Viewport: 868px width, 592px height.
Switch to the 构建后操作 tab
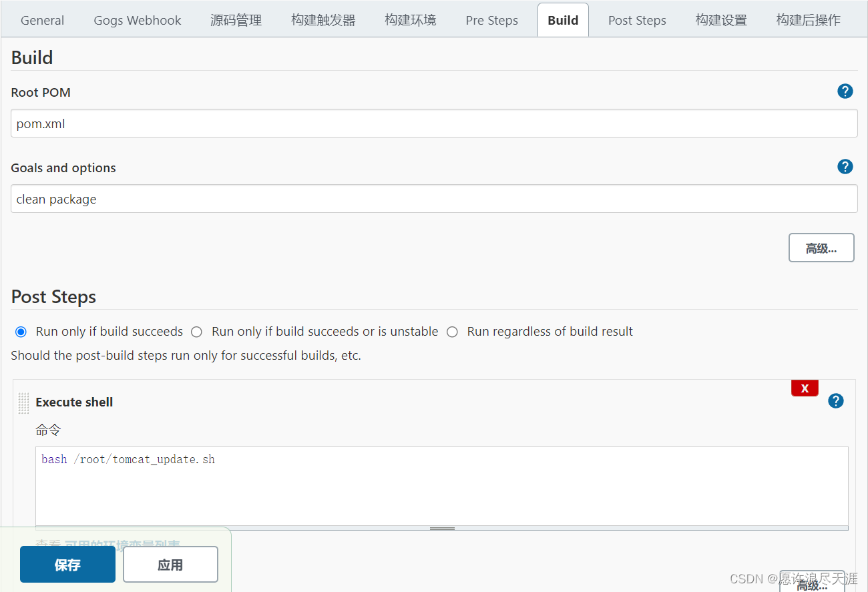(x=808, y=20)
